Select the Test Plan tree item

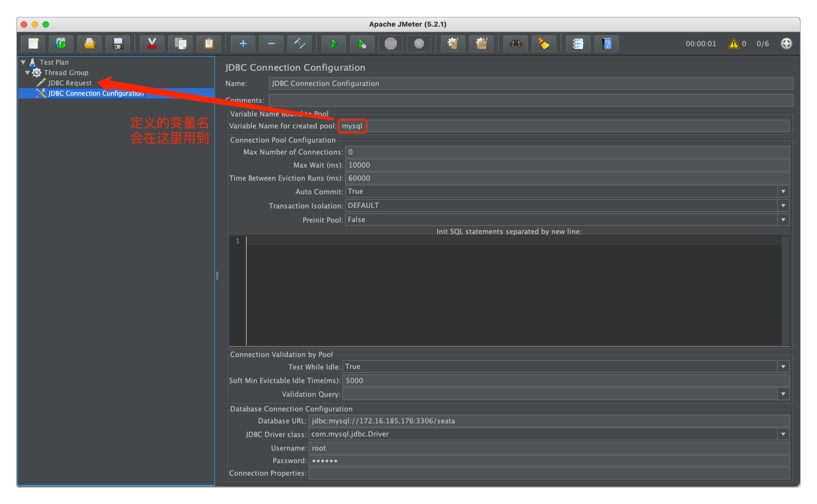54,62
